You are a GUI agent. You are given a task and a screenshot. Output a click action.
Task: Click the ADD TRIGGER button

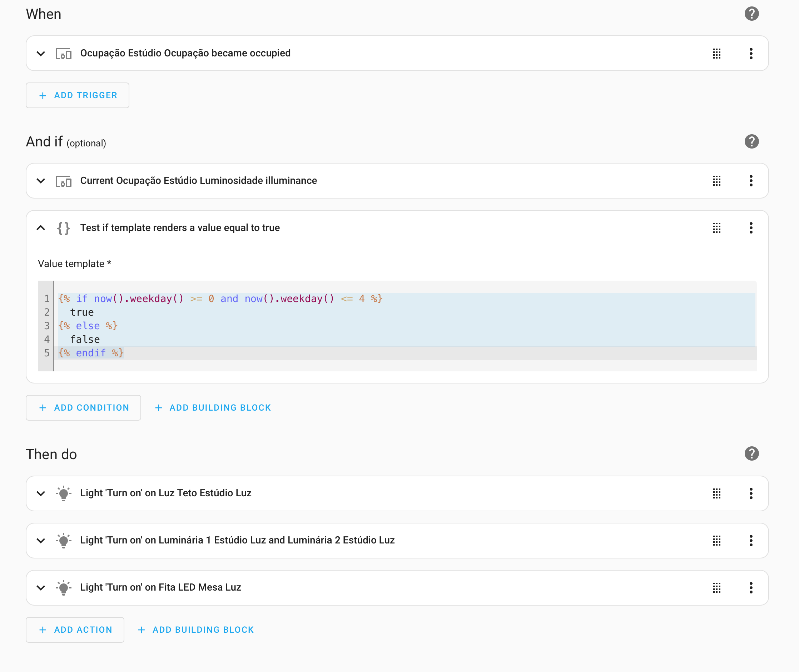[78, 95]
